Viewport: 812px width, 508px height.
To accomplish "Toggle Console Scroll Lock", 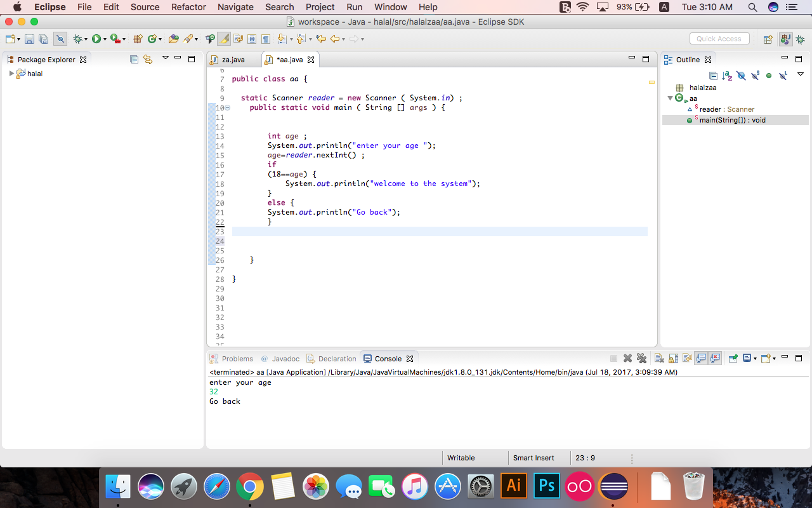I will [x=673, y=359].
